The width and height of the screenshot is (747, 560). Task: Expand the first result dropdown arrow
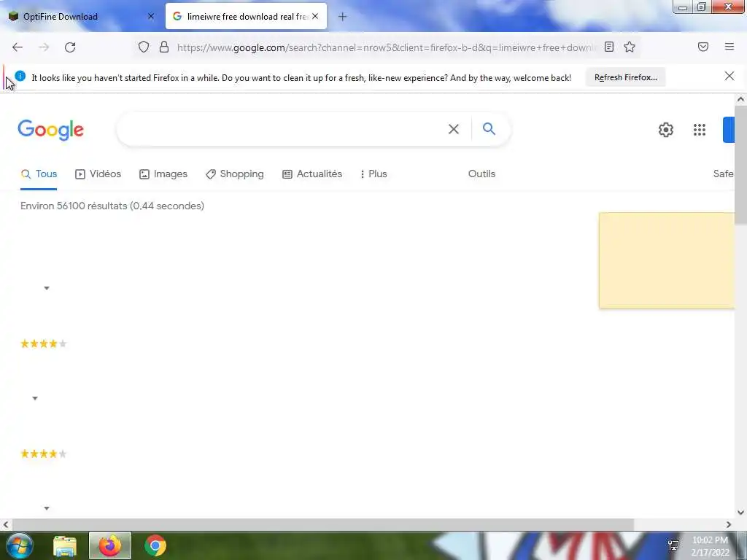47,288
